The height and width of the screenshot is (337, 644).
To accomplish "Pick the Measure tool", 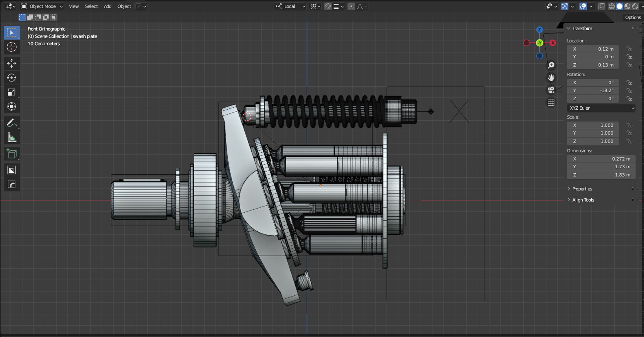I will point(12,137).
